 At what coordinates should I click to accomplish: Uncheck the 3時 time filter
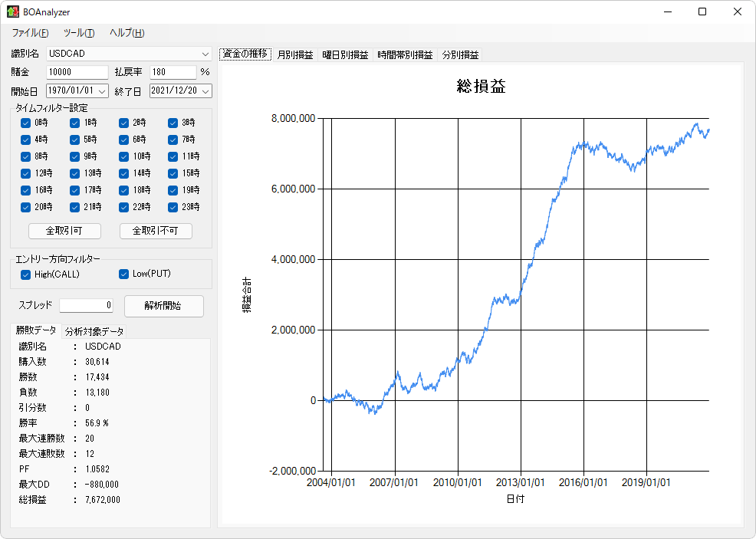(x=173, y=123)
